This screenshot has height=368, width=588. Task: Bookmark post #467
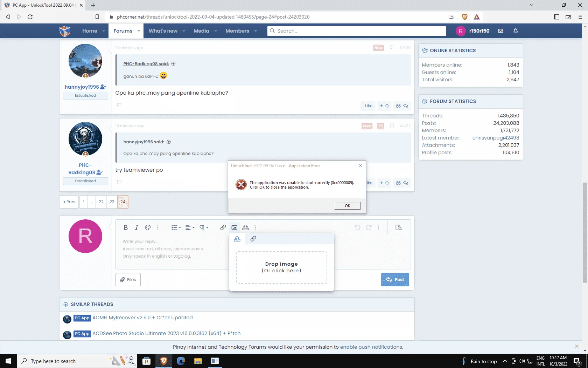point(392,126)
